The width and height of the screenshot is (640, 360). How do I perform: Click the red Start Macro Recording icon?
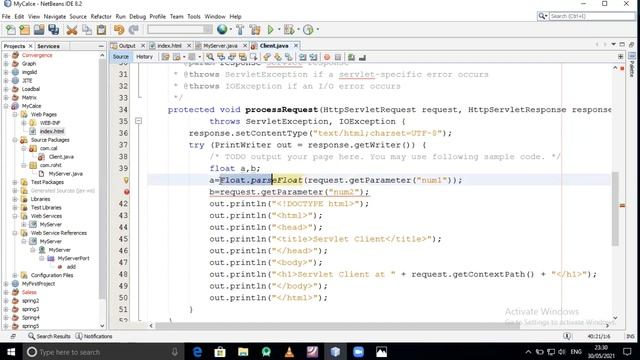tap(327, 57)
